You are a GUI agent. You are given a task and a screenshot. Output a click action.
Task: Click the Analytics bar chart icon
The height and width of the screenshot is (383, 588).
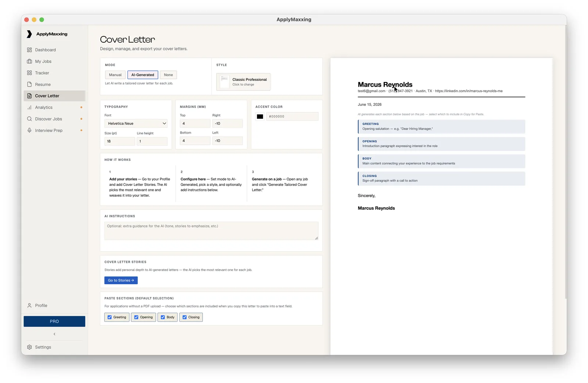pos(29,108)
